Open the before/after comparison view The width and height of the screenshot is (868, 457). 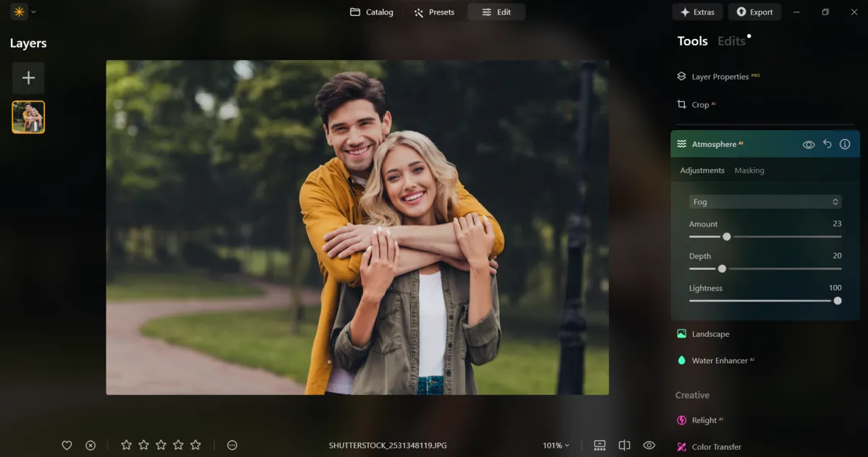(624, 445)
